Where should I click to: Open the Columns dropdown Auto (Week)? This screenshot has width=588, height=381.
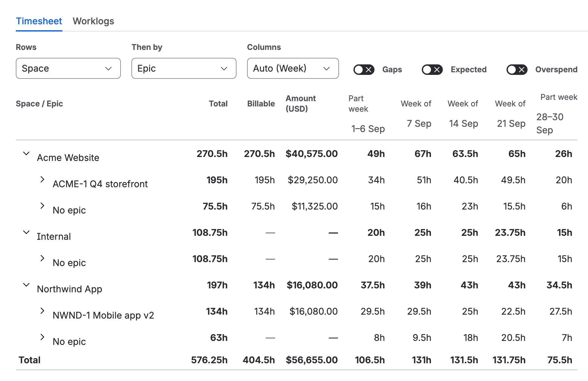293,68
